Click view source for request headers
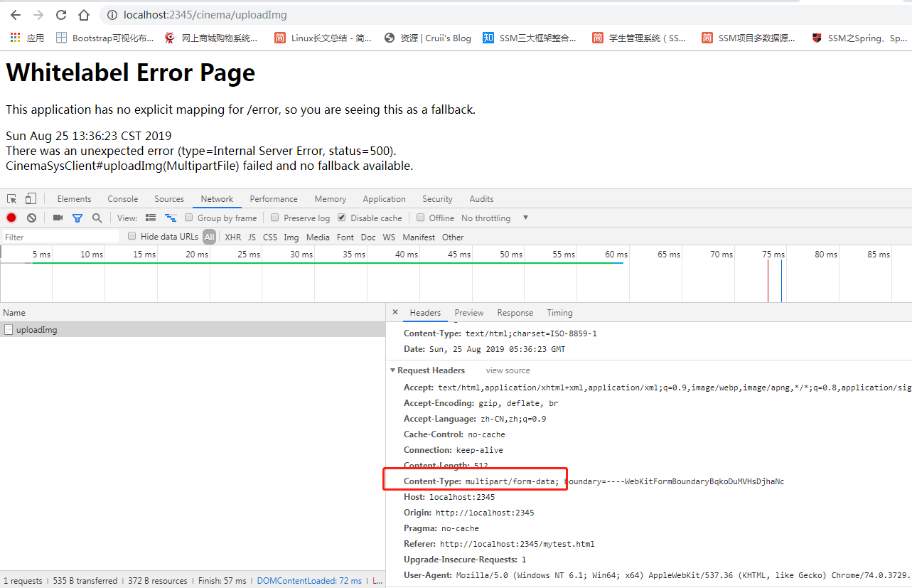This screenshot has width=912, height=588. coord(508,370)
